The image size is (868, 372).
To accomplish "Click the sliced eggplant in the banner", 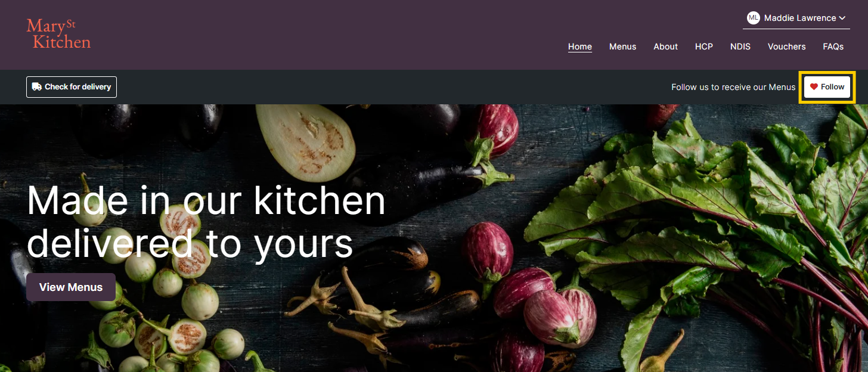I will (306, 141).
